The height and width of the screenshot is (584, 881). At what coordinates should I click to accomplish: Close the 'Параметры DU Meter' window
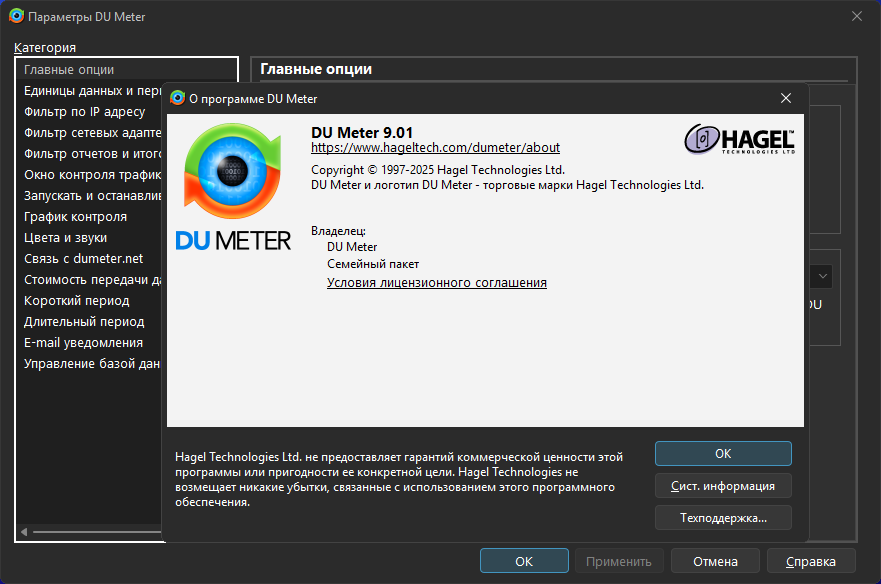coord(856,16)
